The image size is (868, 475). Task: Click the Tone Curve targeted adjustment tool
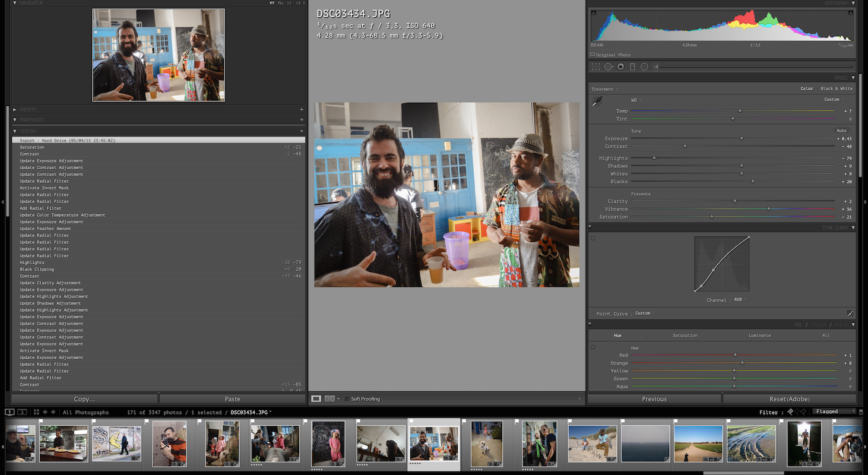pyautogui.click(x=593, y=238)
